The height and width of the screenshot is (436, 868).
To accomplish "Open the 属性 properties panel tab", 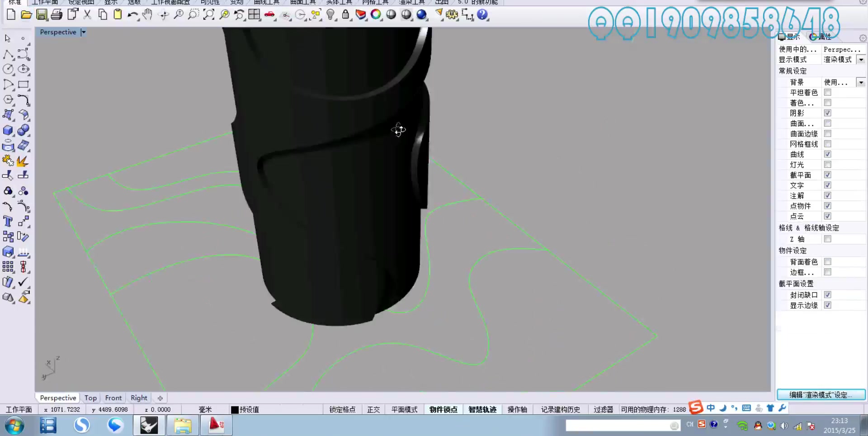I will tap(820, 37).
